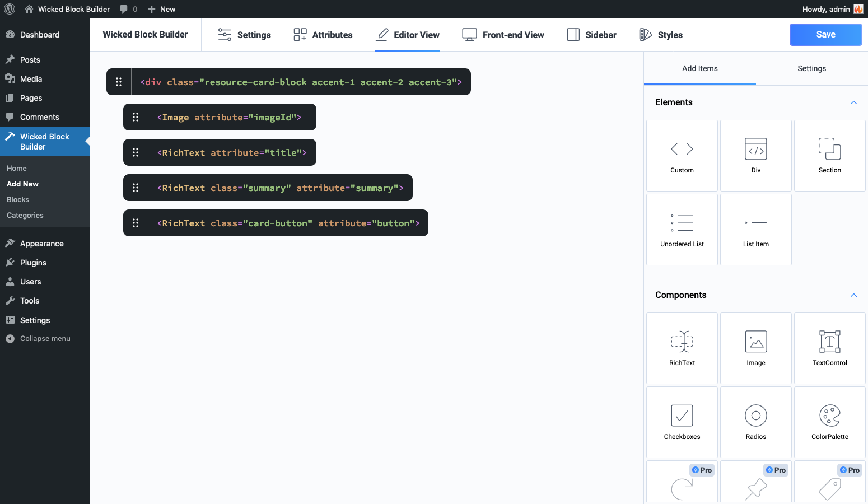Collapse the Components section

853,295
